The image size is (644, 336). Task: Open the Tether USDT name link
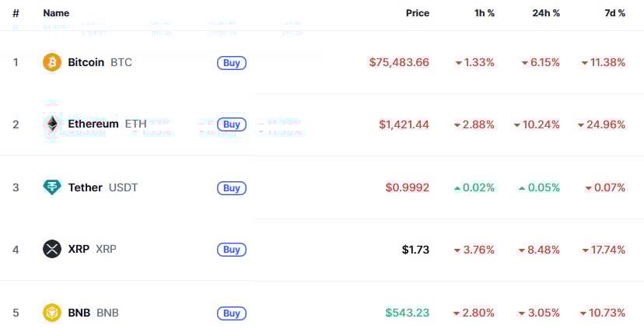point(103,187)
